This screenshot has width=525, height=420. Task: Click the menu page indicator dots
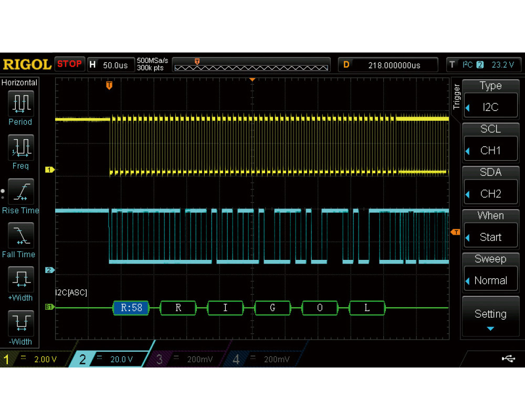pyautogui.click(x=3, y=194)
